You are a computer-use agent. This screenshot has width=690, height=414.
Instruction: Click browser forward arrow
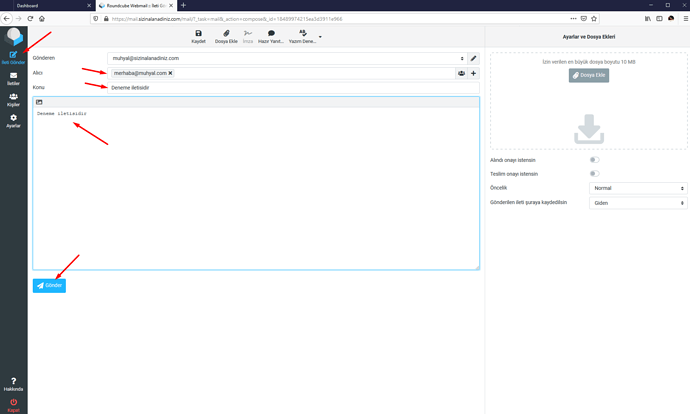click(x=18, y=18)
